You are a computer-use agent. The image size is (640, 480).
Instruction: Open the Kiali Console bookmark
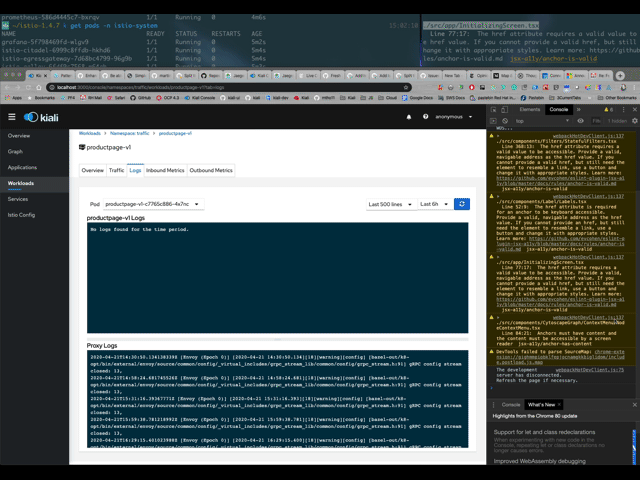[x=200, y=98]
